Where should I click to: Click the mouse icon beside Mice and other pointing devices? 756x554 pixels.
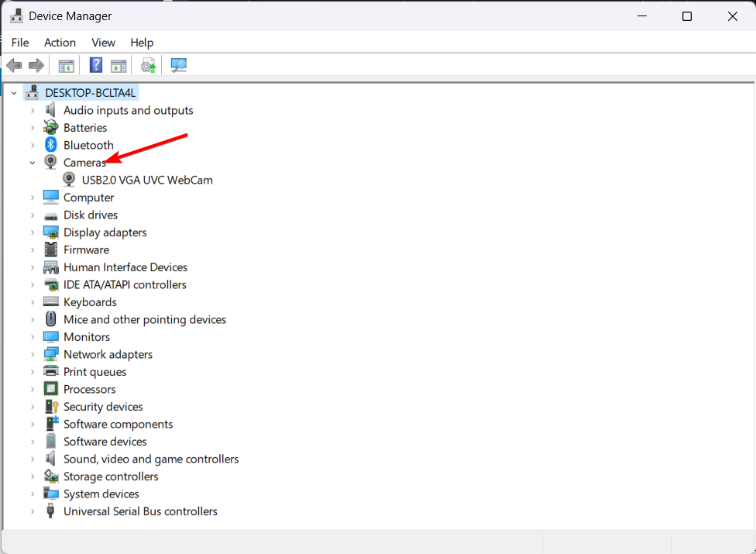(50, 318)
